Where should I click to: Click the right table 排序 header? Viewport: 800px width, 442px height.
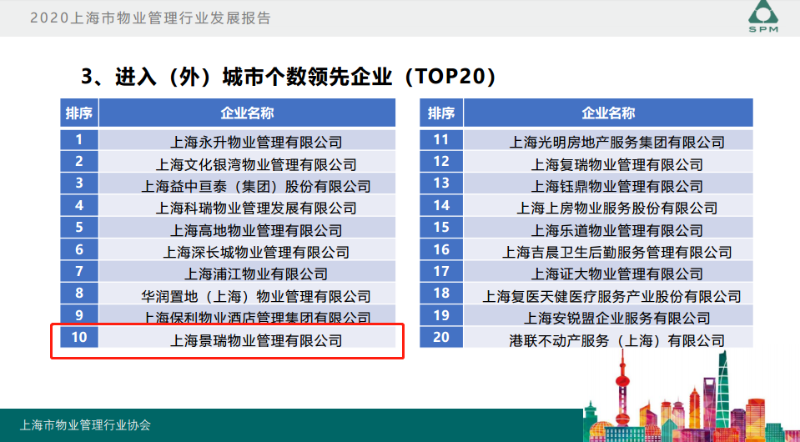[x=441, y=113]
